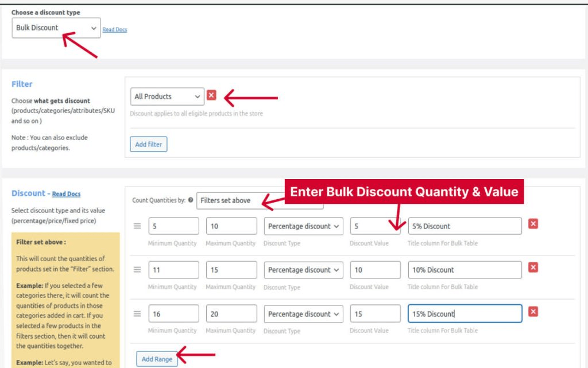This screenshot has height=368, width=588.
Task: Select the 15% Discount title field
Action: click(x=464, y=313)
